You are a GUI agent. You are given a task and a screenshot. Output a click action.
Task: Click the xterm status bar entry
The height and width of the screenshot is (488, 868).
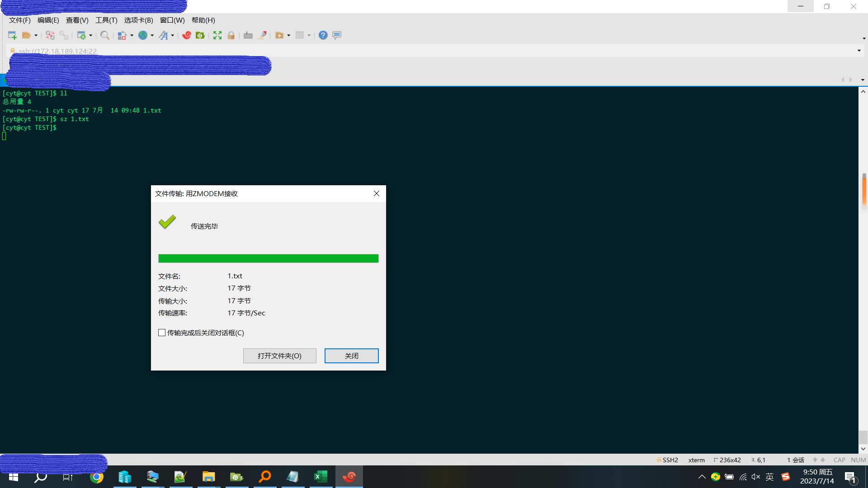697,460
